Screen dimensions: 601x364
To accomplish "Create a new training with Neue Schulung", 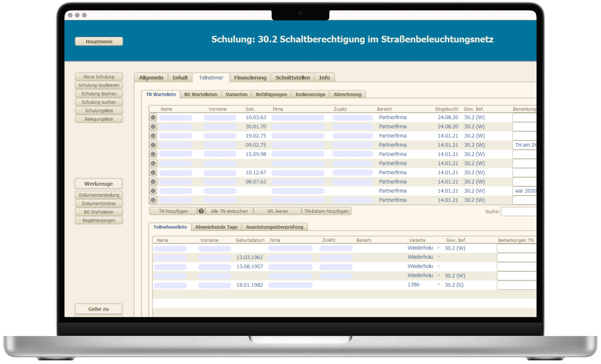I will (99, 77).
